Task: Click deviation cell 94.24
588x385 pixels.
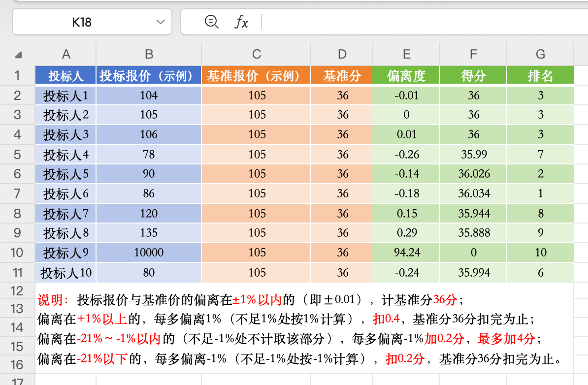Action: (406, 252)
